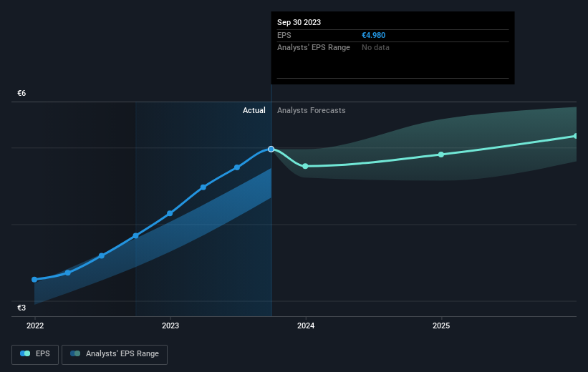Click the second EPS data point after 2022
588x372 pixels.
pyautogui.click(x=68, y=273)
